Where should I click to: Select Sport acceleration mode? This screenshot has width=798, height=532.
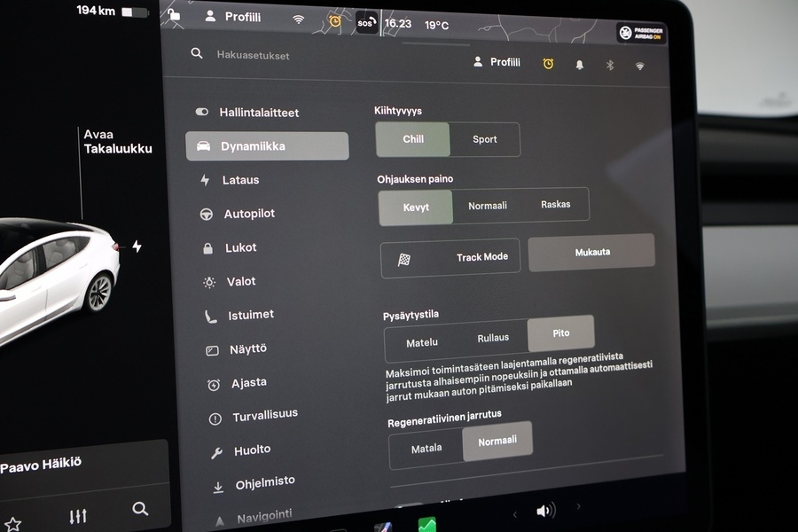click(487, 139)
